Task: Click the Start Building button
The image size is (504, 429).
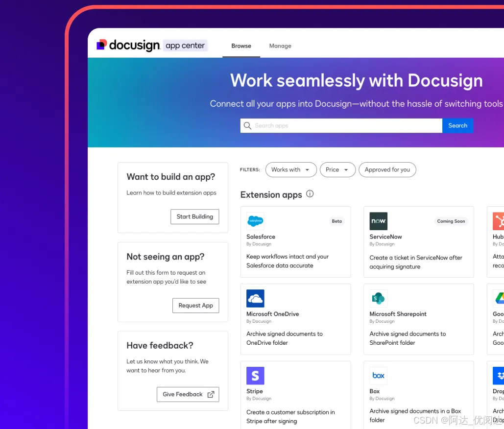Action: tap(195, 216)
